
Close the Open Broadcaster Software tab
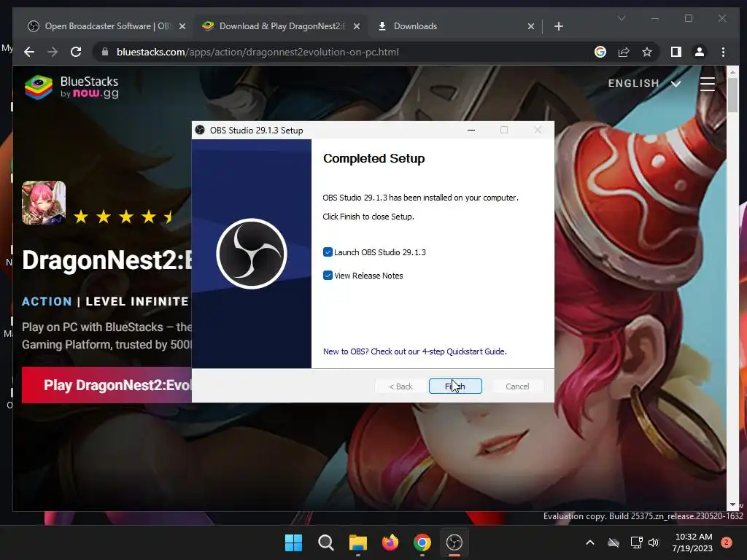(x=182, y=26)
